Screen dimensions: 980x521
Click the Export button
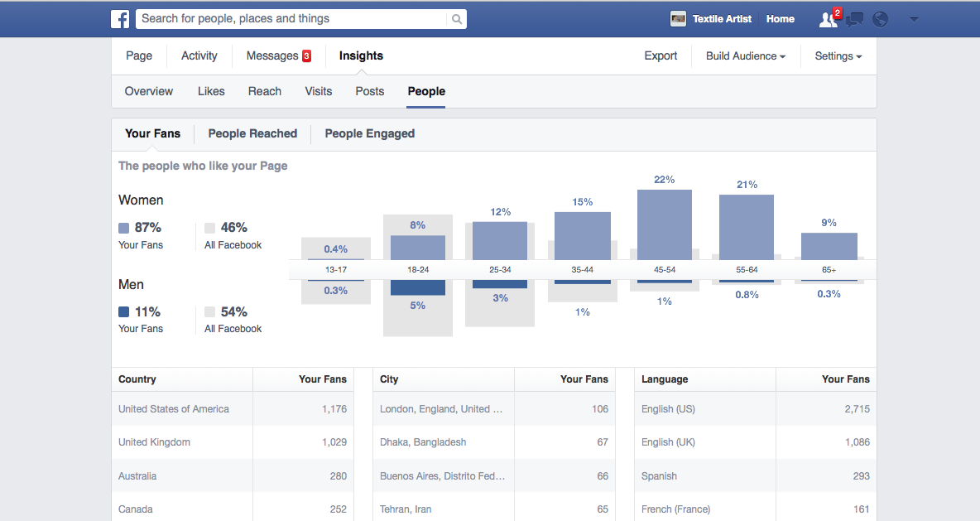point(661,55)
